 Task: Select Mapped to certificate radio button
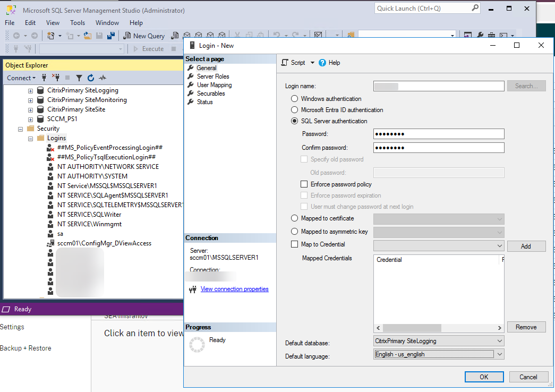pos(294,218)
